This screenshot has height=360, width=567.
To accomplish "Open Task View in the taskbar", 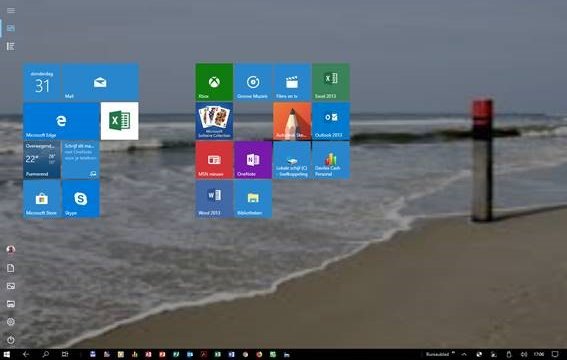I will [65, 354].
